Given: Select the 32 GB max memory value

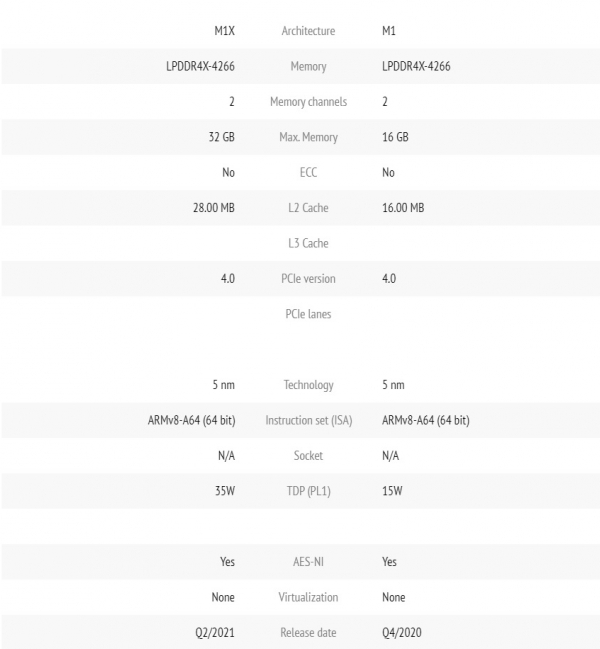Looking at the screenshot, I should pyautogui.click(x=221, y=137).
